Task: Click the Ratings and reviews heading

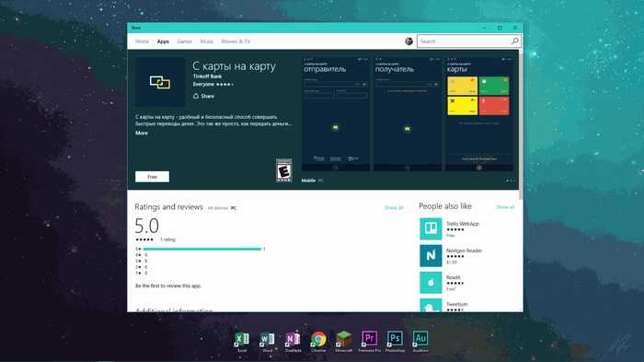Action: coord(168,207)
